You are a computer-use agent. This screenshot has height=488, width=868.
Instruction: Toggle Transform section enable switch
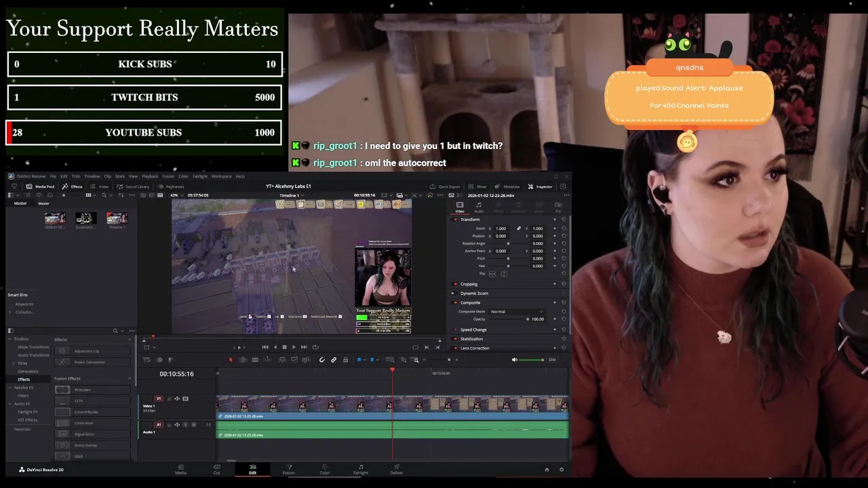tap(455, 220)
